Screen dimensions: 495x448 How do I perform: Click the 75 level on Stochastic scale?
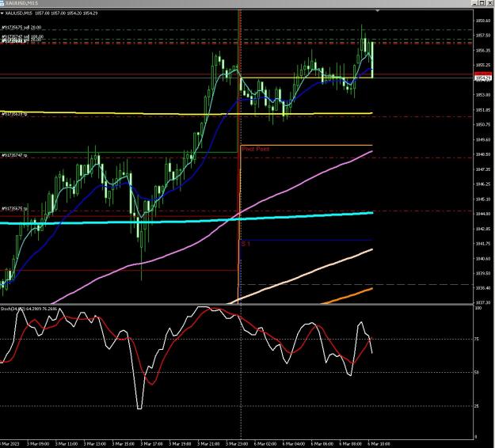pos(477,339)
